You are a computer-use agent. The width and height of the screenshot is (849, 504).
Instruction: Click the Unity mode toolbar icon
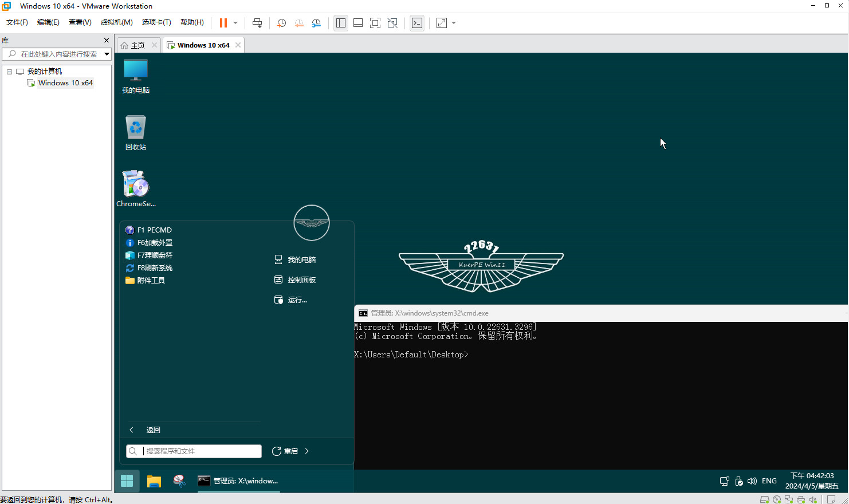pos(392,23)
